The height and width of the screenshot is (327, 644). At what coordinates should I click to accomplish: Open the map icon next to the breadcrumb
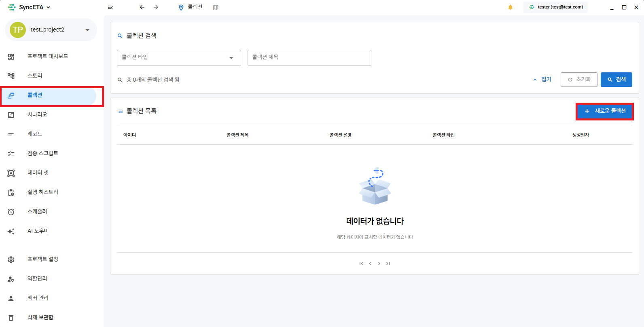coord(216,7)
